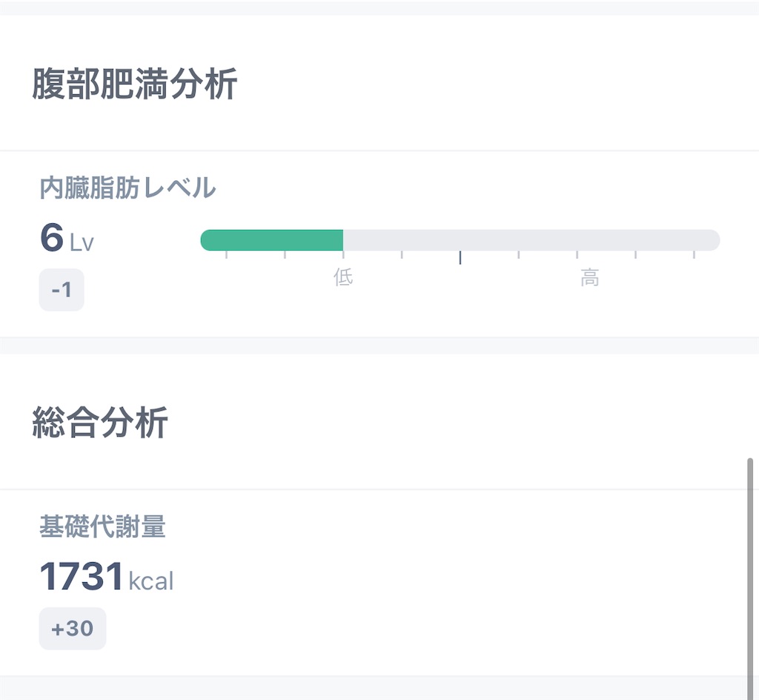Open the 内臓脂肪レベル label

(x=127, y=188)
